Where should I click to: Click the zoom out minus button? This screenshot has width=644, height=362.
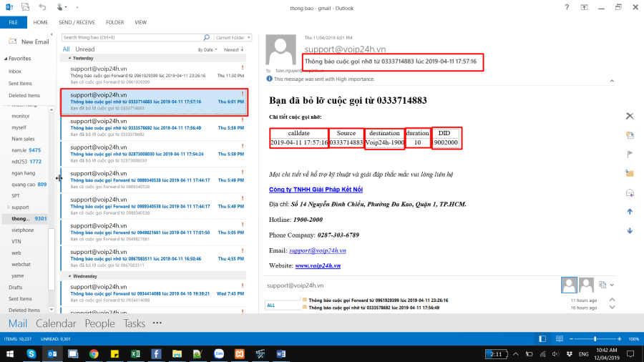571,338
